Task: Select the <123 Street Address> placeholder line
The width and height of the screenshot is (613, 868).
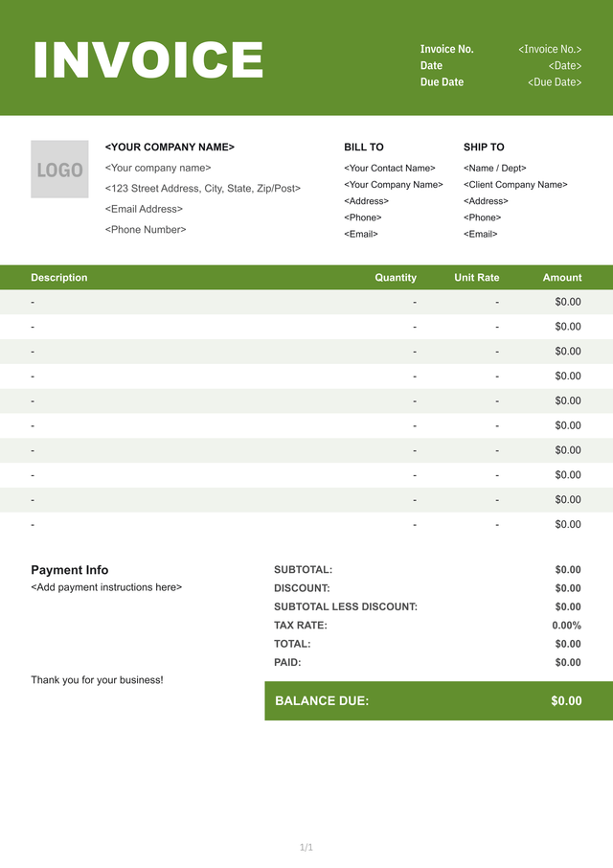Action: 203,189
